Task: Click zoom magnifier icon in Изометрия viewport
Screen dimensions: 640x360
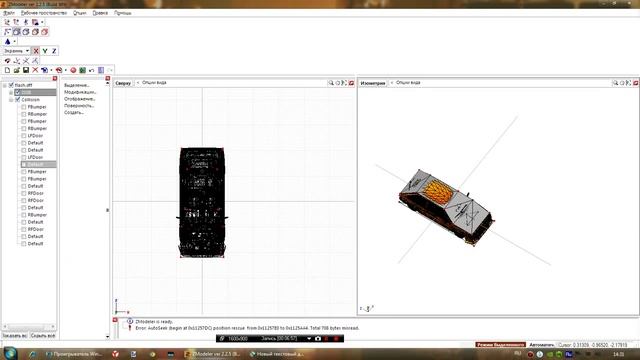Action: [x=615, y=83]
